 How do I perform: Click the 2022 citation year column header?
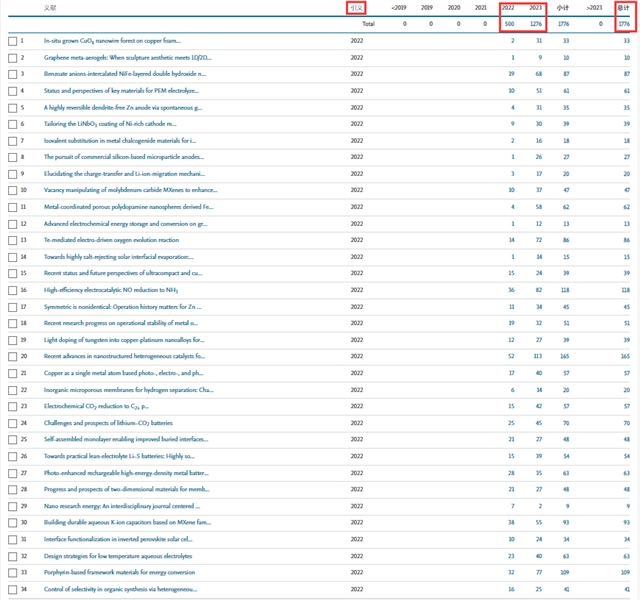click(508, 7)
